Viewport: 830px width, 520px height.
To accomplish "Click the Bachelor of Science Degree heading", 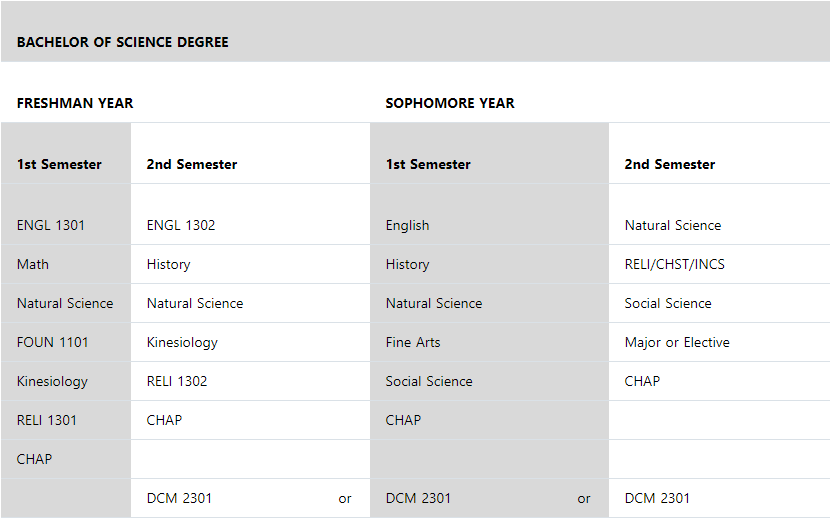I will [x=123, y=42].
